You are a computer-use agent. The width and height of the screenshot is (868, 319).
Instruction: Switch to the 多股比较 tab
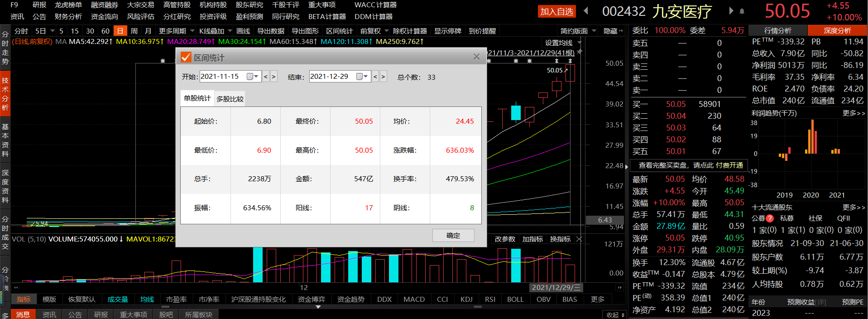230,99
